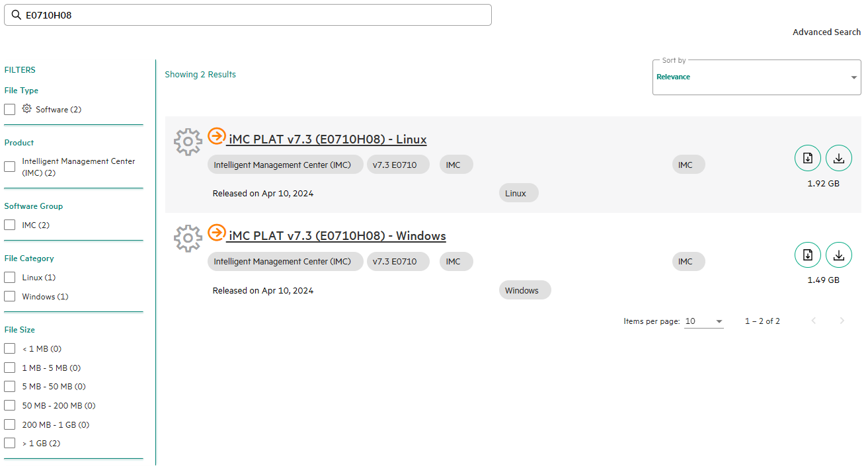Click the Showing 2 Results text
868x472 pixels.
click(x=200, y=75)
